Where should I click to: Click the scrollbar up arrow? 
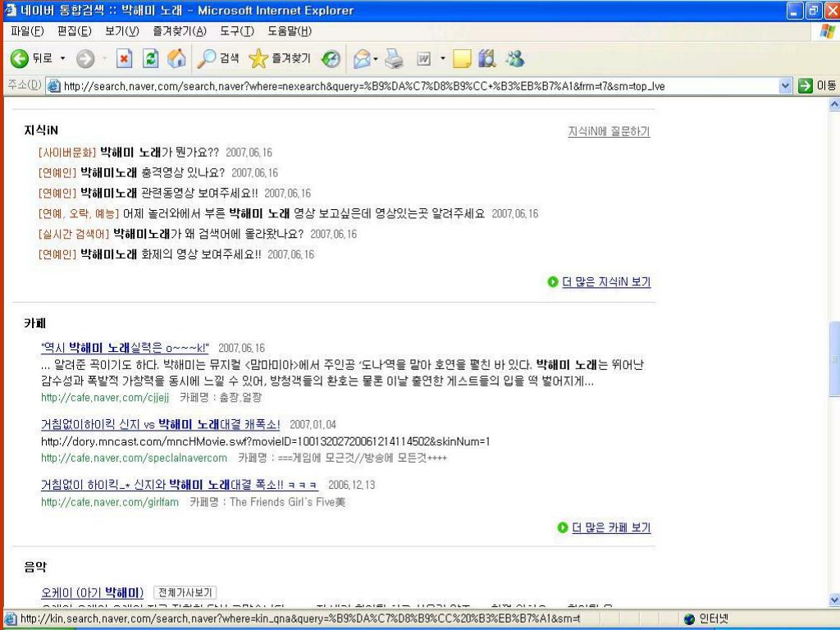click(x=834, y=104)
